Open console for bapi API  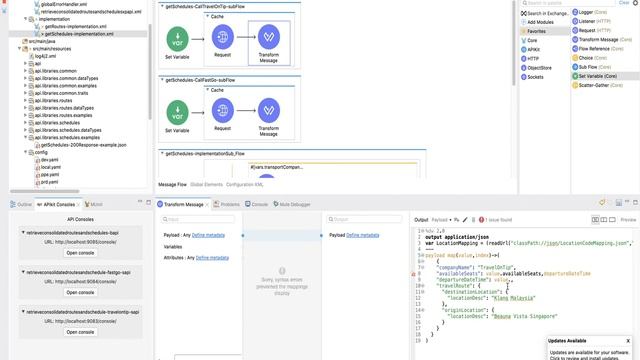click(x=80, y=253)
